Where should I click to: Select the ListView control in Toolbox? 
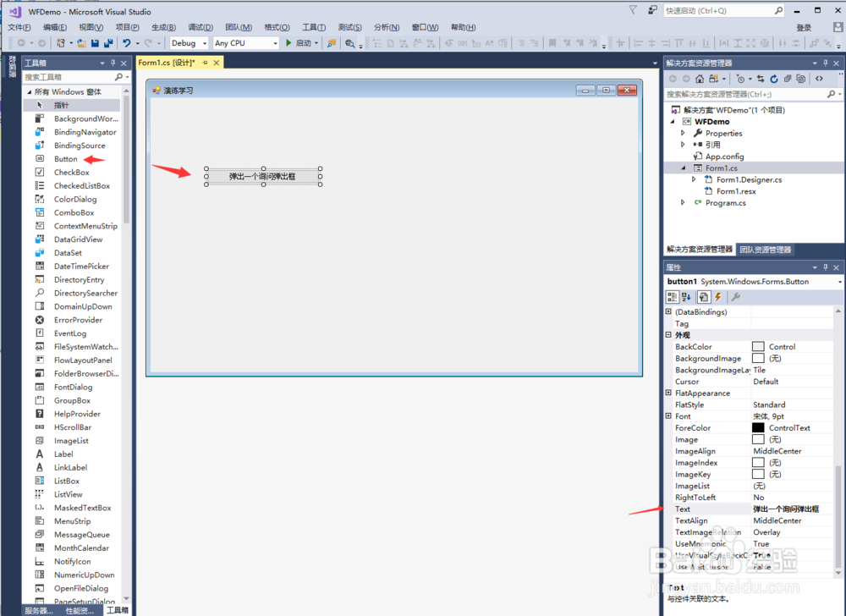coord(68,494)
